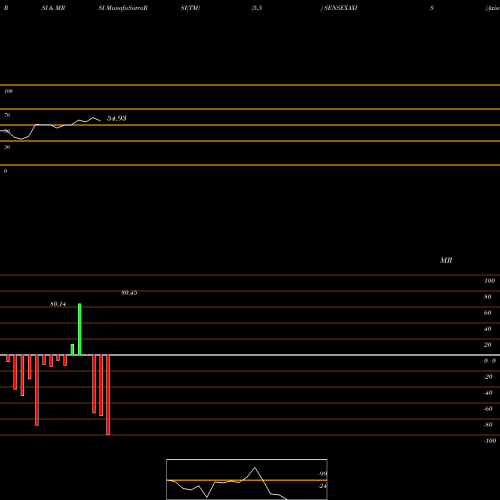This screenshot has width=500, height=500.
Task: Click the 'SI & MR' header text
Action: 53,8
